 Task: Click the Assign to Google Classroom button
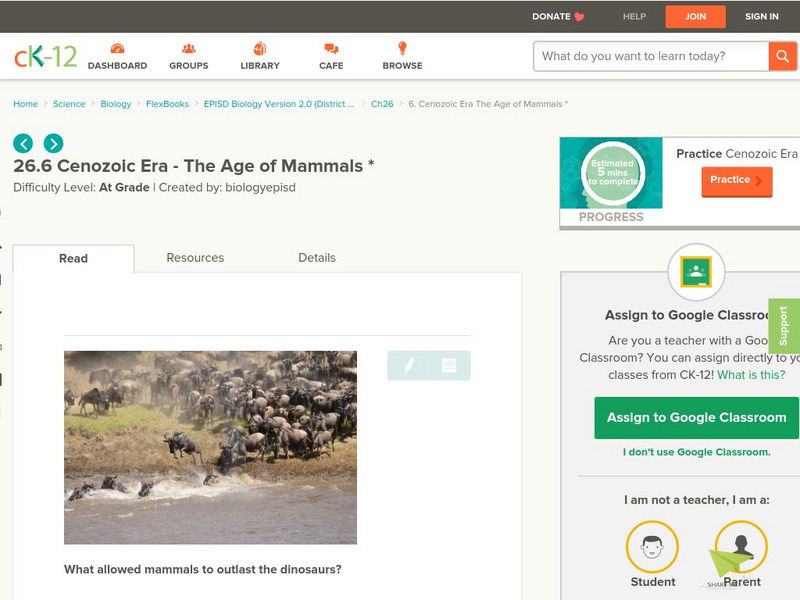point(696,418)
